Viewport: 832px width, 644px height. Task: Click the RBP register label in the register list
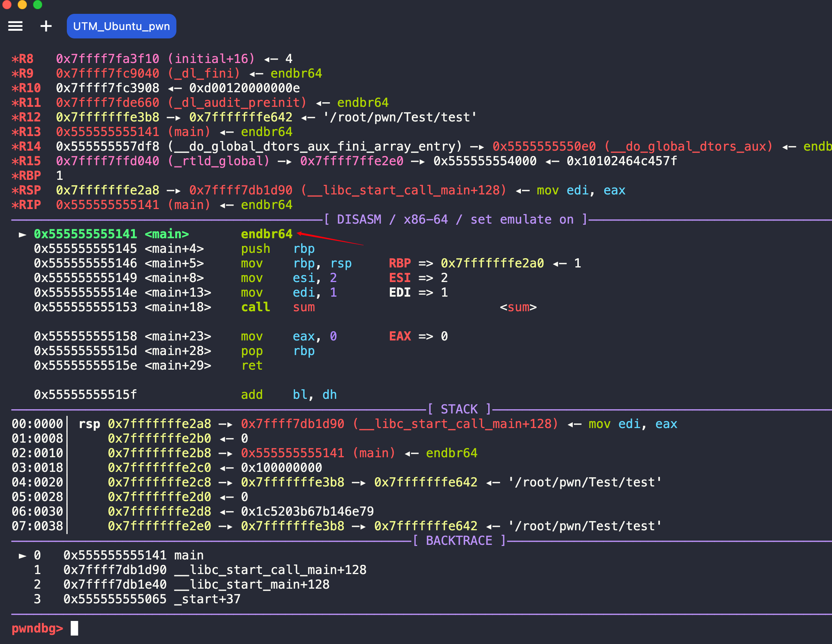pyautogui.click(x=26, y=176)
